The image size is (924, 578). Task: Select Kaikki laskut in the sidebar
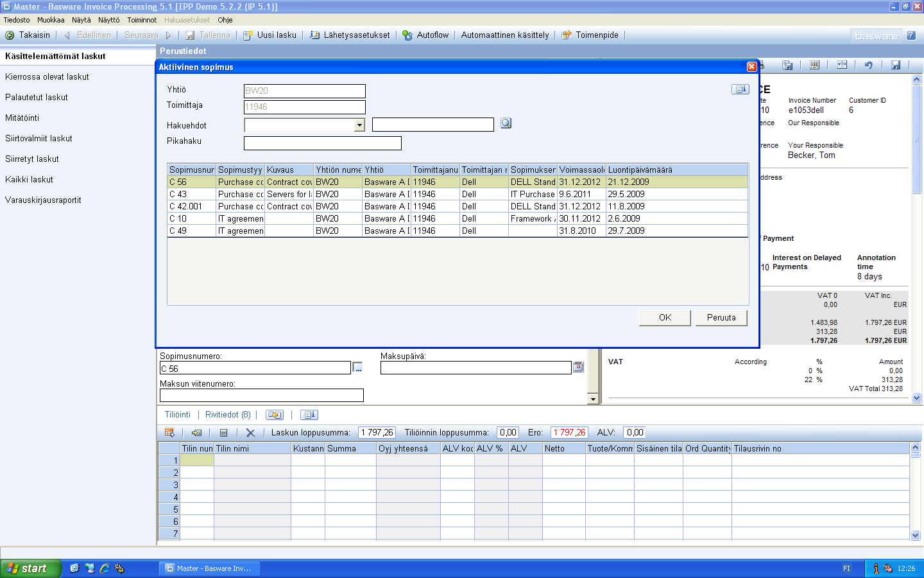pyautogui.click(x=29, y=179)
